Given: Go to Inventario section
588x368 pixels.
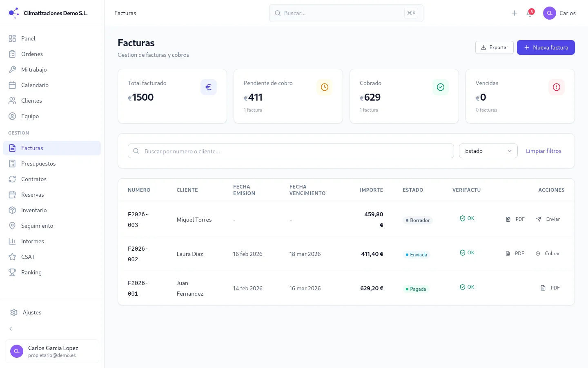Looking at the screenshot, I should (34, 210).
